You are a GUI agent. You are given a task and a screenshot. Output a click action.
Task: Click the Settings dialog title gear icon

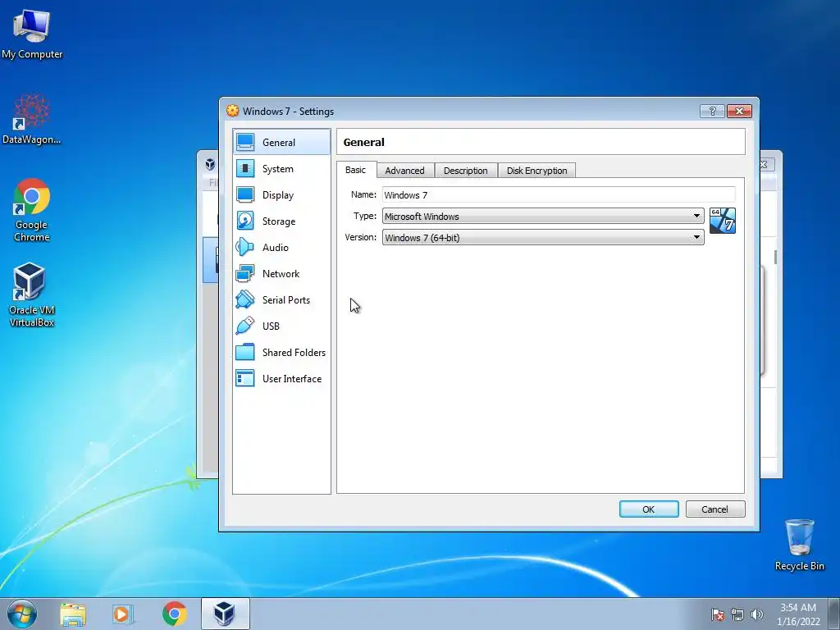(232, 111)
